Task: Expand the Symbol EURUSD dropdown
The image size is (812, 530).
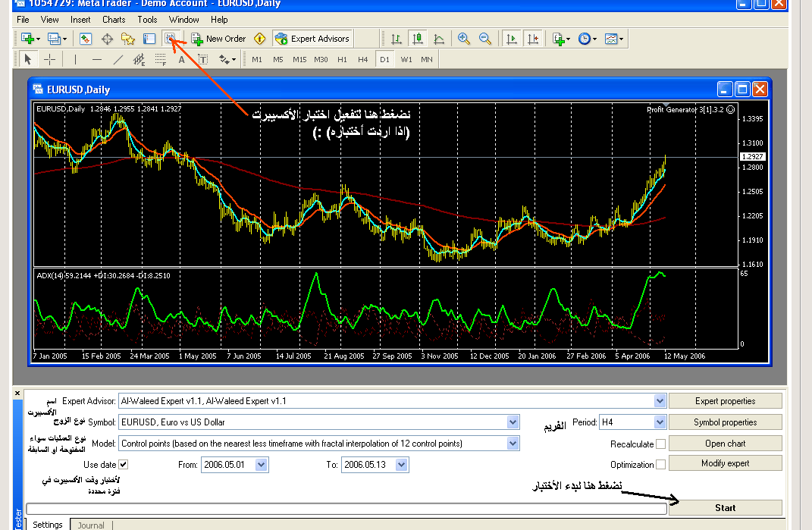Action: (x=513, y=422)
